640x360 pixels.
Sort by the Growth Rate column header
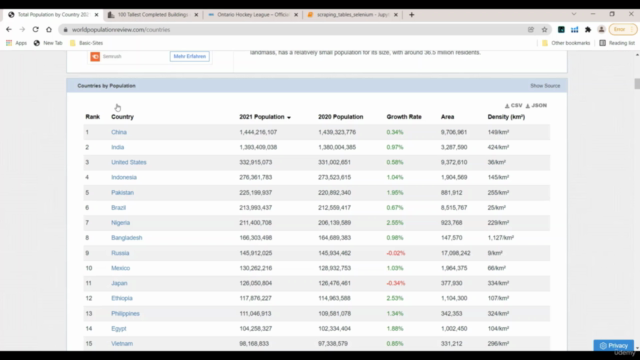point(404,117)
